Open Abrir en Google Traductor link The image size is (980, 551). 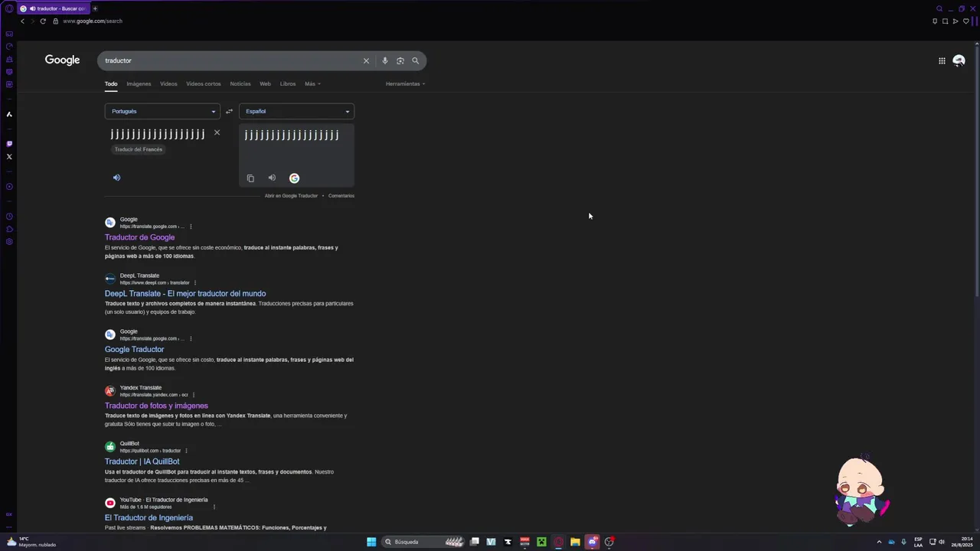coord(291,196)
